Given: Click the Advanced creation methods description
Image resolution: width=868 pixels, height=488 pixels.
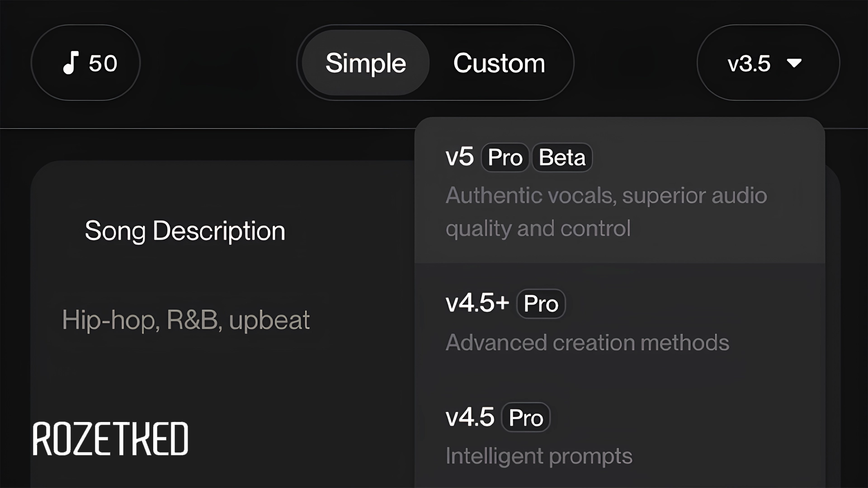Looking at the screenshot, I should 587,343.
